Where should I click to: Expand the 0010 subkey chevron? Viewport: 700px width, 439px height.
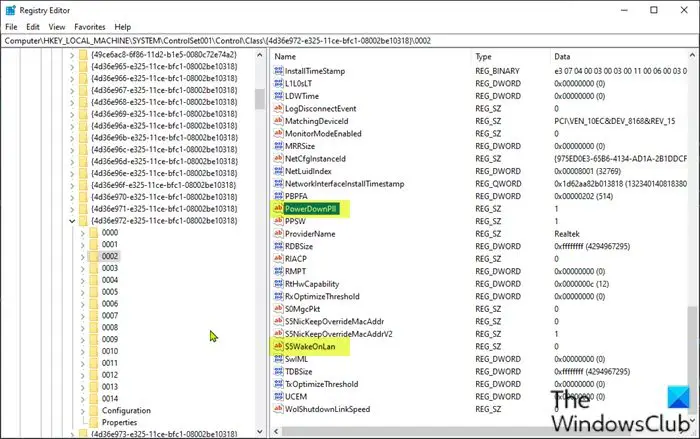83,351
